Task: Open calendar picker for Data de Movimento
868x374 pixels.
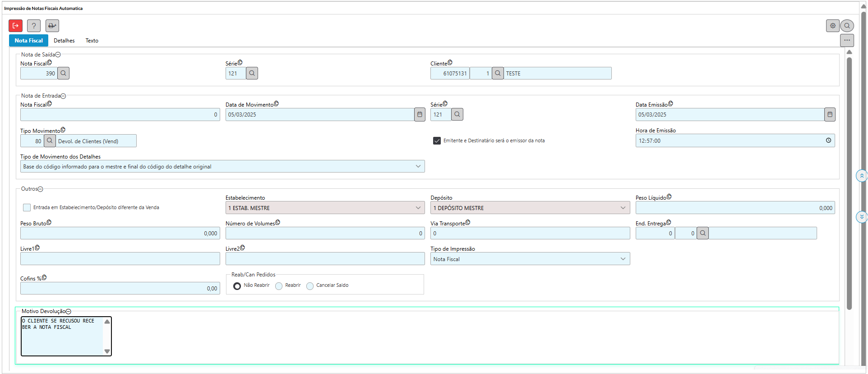Action: (x=420, y=114)
